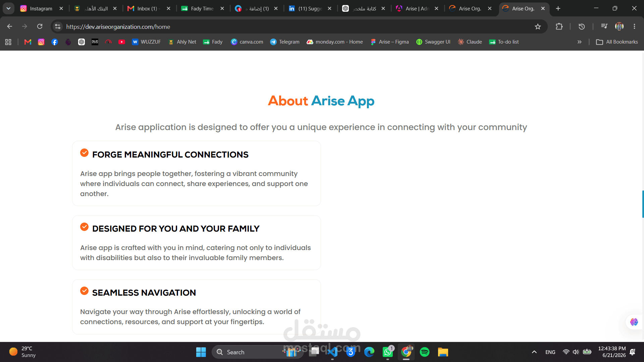Open the Chrome profile avatar
Image resolution: width=644 pixels, height=362 pixels.
(619, 26)
